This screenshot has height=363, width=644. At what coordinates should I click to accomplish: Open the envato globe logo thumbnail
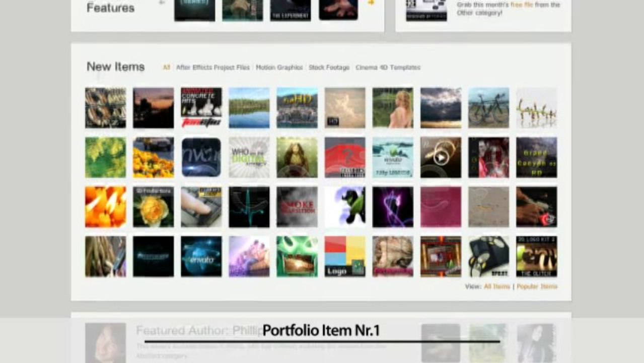pyautogui.click(x=201, y=256)
